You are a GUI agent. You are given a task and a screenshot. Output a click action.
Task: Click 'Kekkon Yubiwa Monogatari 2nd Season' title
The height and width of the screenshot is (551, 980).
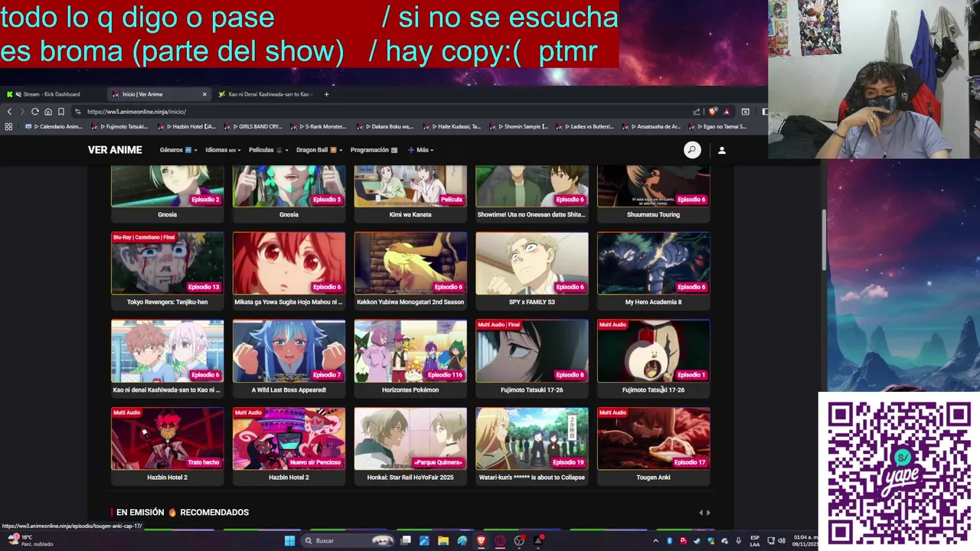point(410,302)
